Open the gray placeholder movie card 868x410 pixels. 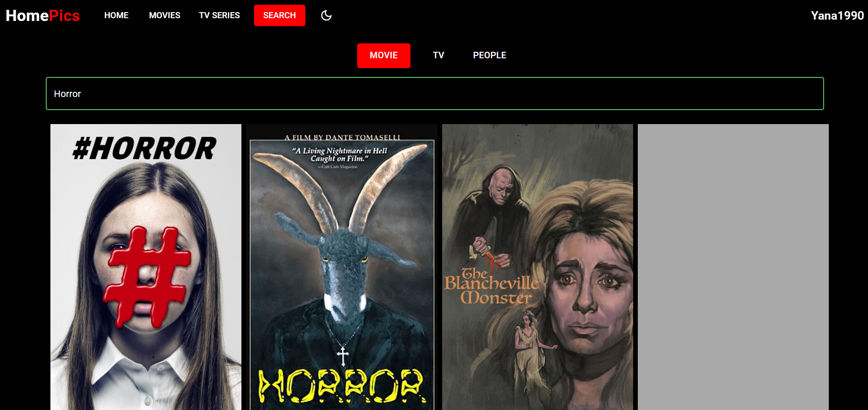(733, 267)
